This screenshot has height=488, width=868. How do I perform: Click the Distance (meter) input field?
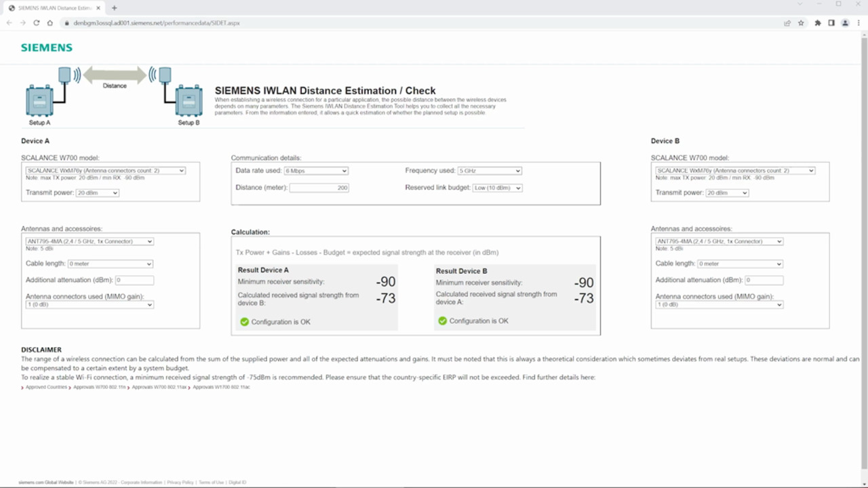319,188
